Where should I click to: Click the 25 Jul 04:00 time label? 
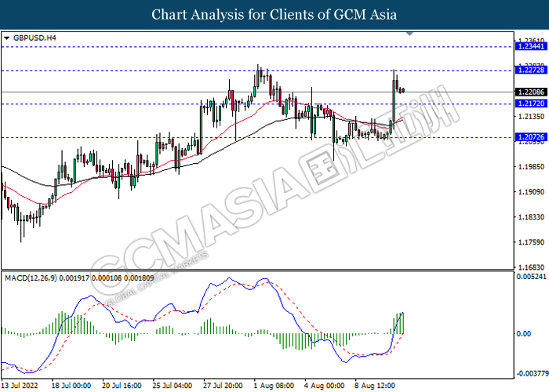click(173, 386)
